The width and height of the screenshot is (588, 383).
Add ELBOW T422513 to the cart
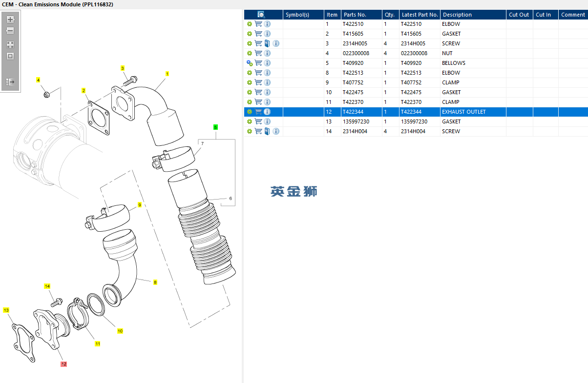tap(258, 73)
